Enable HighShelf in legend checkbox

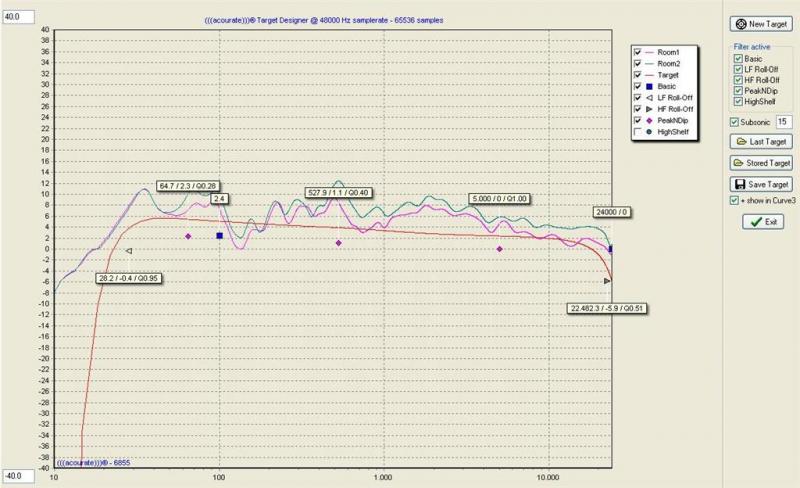(637, 132)
